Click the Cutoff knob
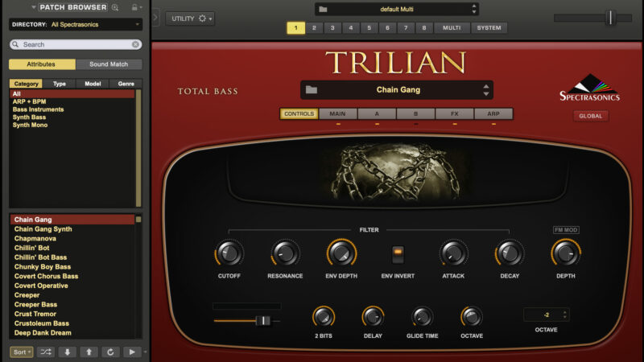 click(229, 253)
